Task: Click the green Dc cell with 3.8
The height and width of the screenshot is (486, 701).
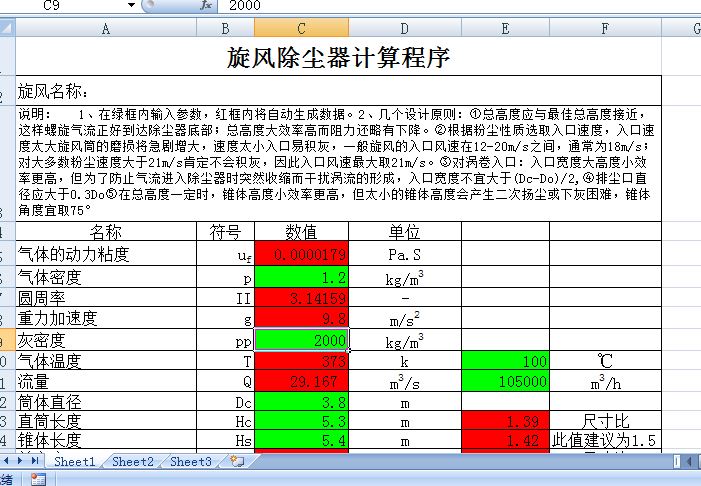Action: [x=301, y=401]
